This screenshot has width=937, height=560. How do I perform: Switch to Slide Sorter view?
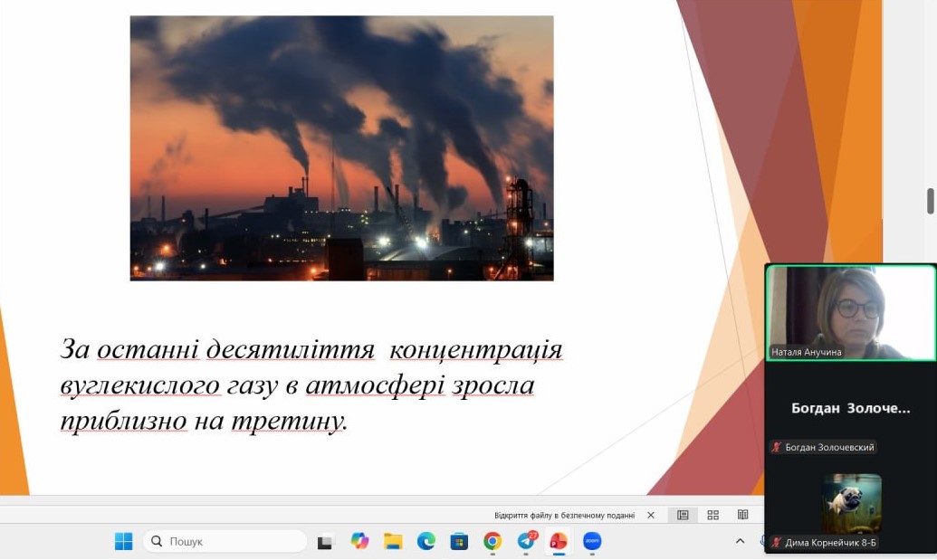pyautogui.click(x=713, y=515)
